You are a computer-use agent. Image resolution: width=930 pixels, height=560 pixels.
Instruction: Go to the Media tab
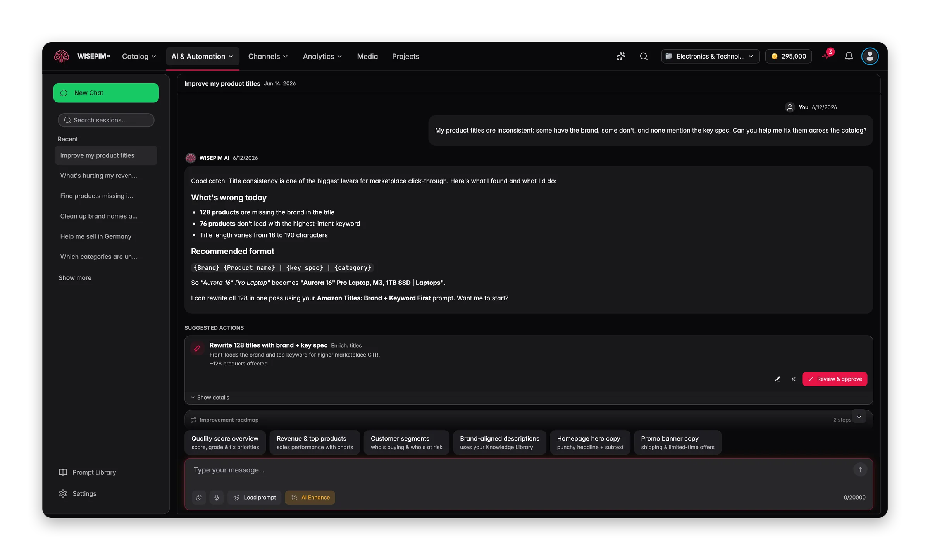point(367,56)
